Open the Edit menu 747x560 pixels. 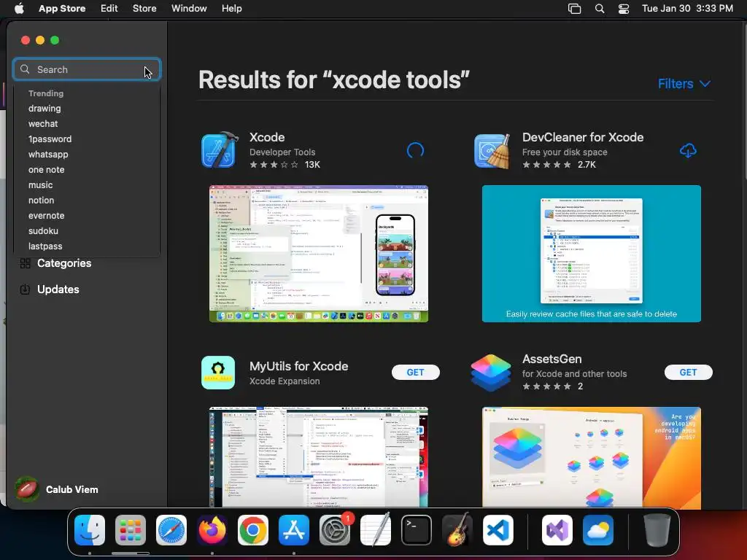(109, 9)
